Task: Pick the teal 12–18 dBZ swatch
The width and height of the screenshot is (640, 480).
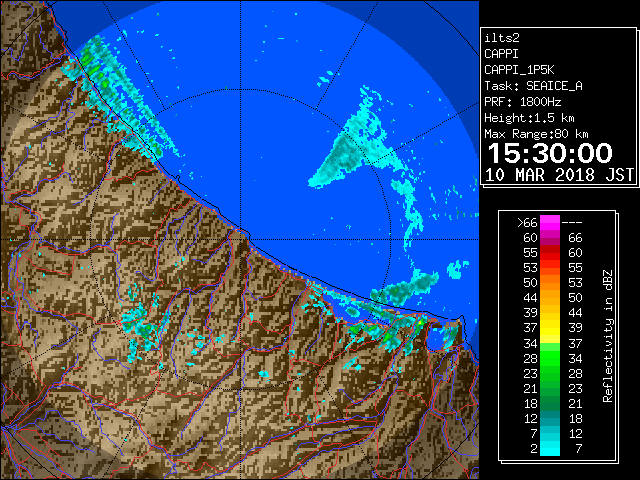Action: [x=550, y=418]
